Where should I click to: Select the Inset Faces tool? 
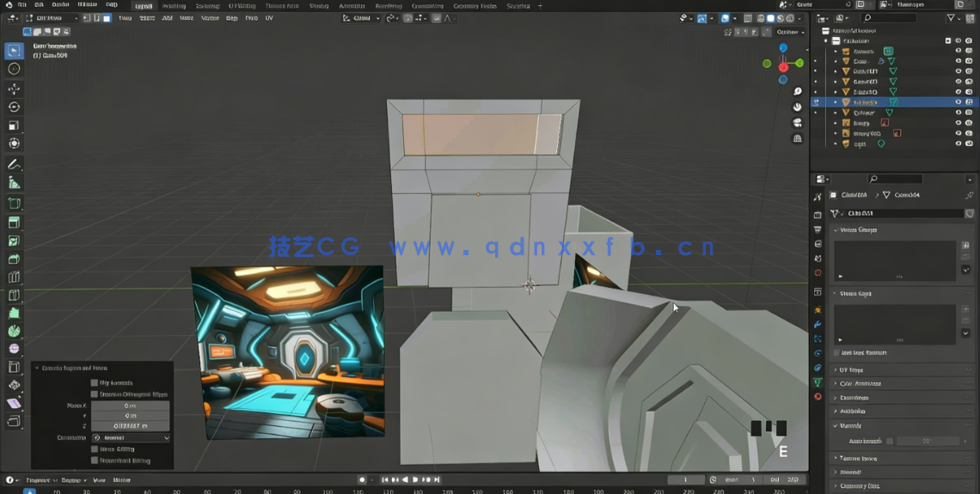(14, 241)
